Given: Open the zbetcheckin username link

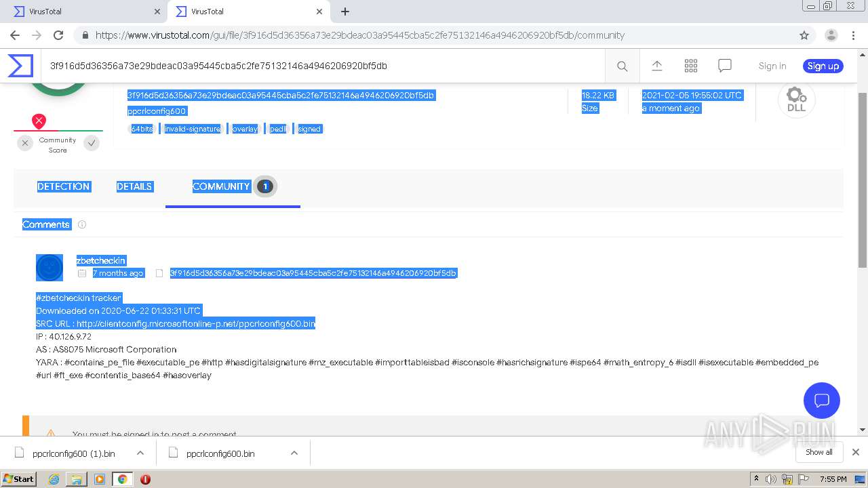Looking at the screenshot, I should pos(101,260).
